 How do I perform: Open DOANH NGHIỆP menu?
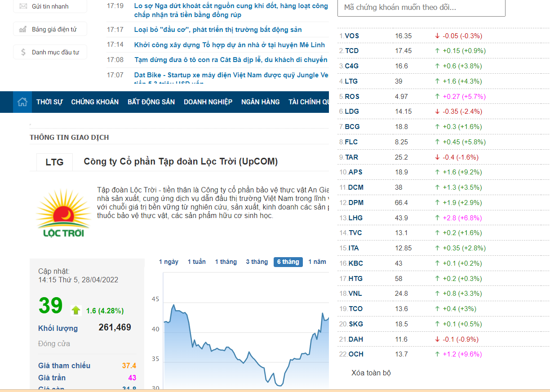(x=208, y=102)
